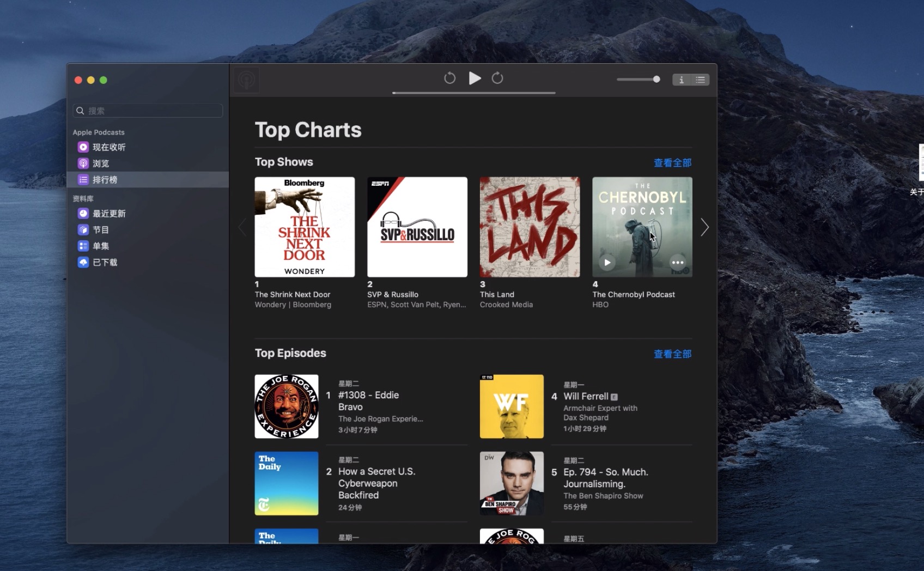
Task: Click the 节目 shows icon in sidebar
Action: point(83,230)
